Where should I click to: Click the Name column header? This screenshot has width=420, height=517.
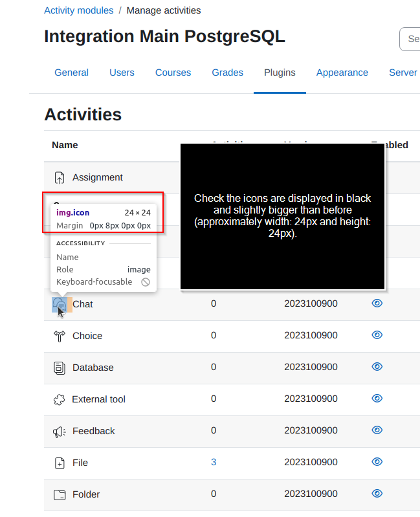(x=65, y=145)
